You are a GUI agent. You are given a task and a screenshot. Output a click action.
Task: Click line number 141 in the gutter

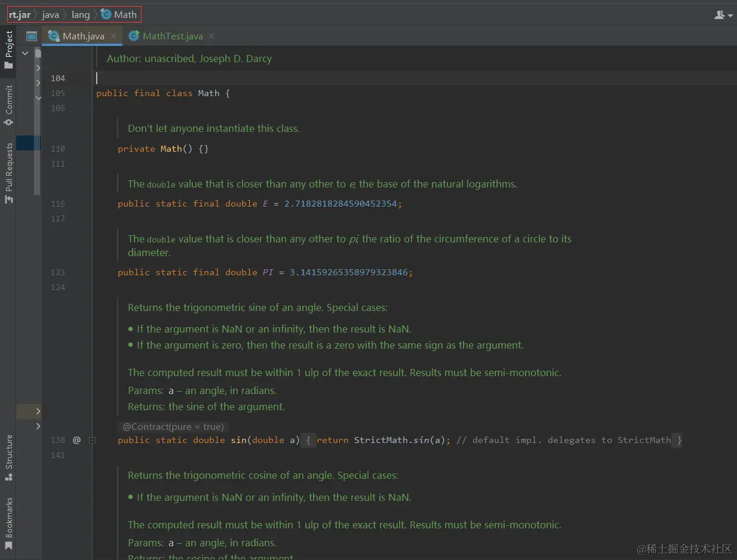click(58, 455)
